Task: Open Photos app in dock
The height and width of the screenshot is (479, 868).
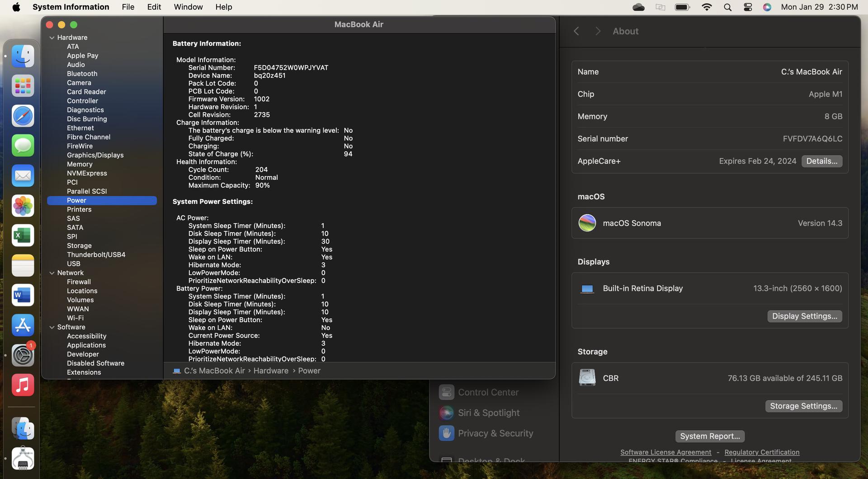Action: pos(23,206)
